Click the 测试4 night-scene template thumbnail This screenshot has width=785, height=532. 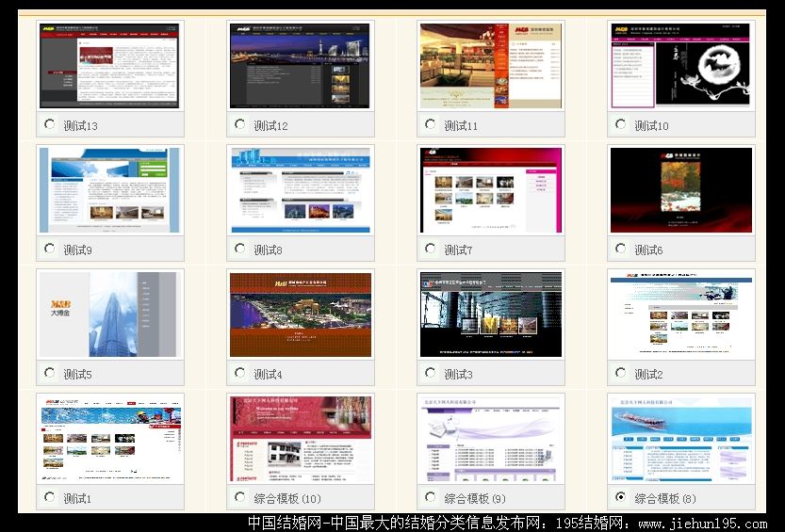(x=301, y=314)
